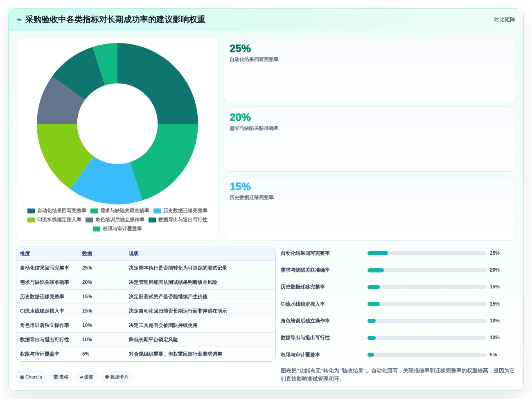Toggle legend swatch for 角色培训后独立操作率
This screenshot has height=399, width=532.
[89, 220]
